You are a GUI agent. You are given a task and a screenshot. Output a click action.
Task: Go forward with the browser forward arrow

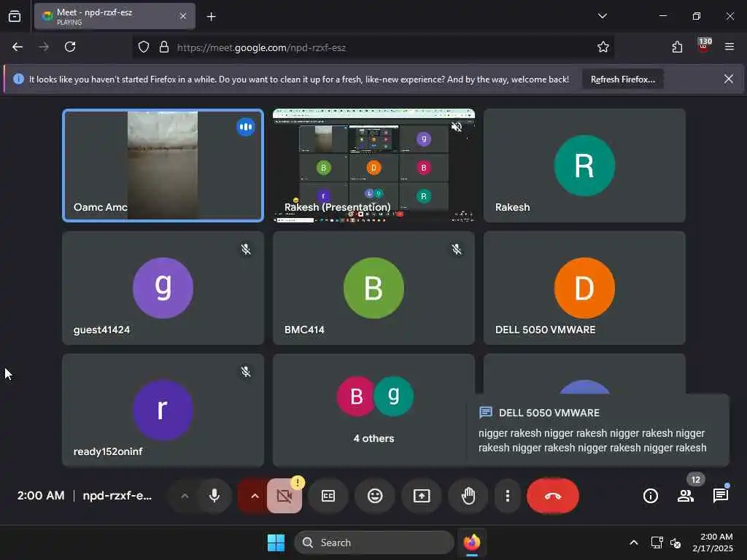(x=44, y=47)
